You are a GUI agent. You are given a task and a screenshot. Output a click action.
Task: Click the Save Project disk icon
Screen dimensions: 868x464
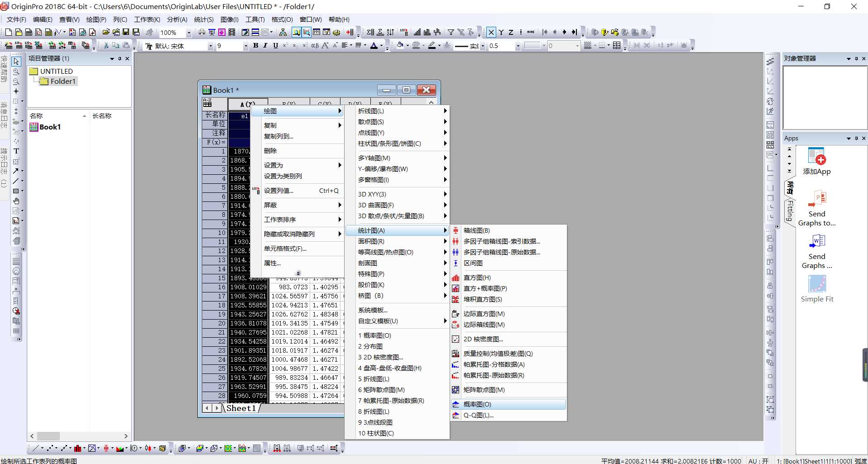click(x=126, y=32)
